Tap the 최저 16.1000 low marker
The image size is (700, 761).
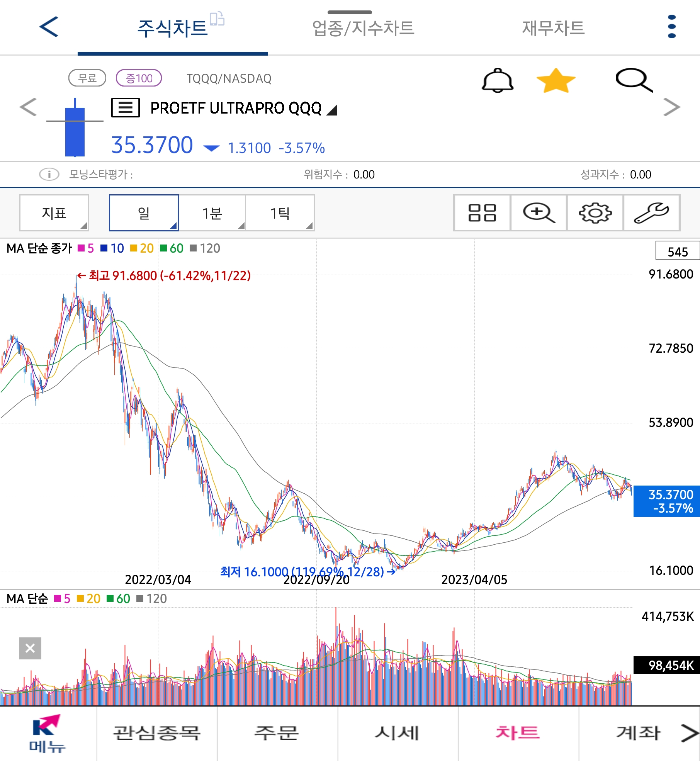click(308, 571)
